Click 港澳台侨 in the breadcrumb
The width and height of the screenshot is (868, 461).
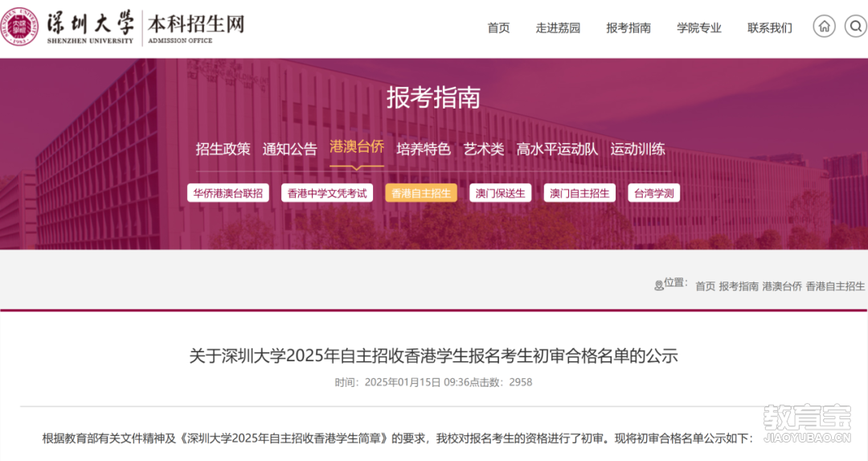point(782,286)
